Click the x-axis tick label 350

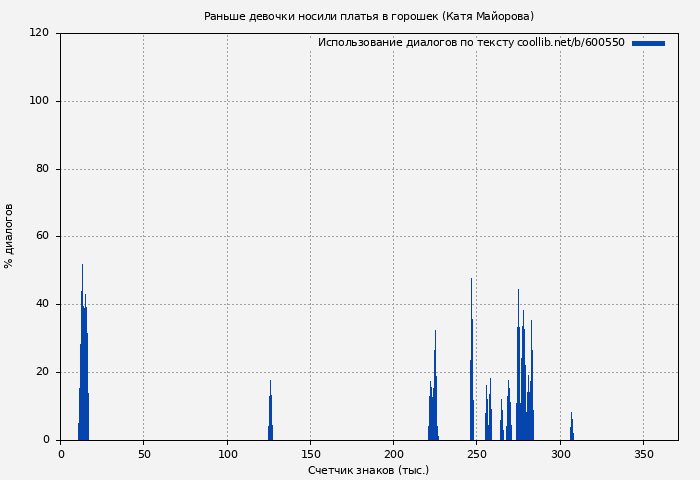(642, 454)
